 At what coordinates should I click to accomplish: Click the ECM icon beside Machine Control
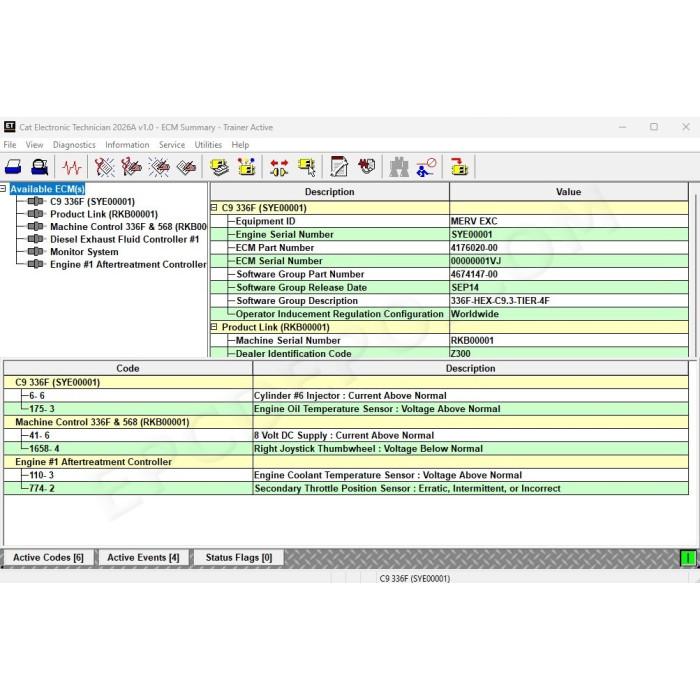(x=35, y=226)
